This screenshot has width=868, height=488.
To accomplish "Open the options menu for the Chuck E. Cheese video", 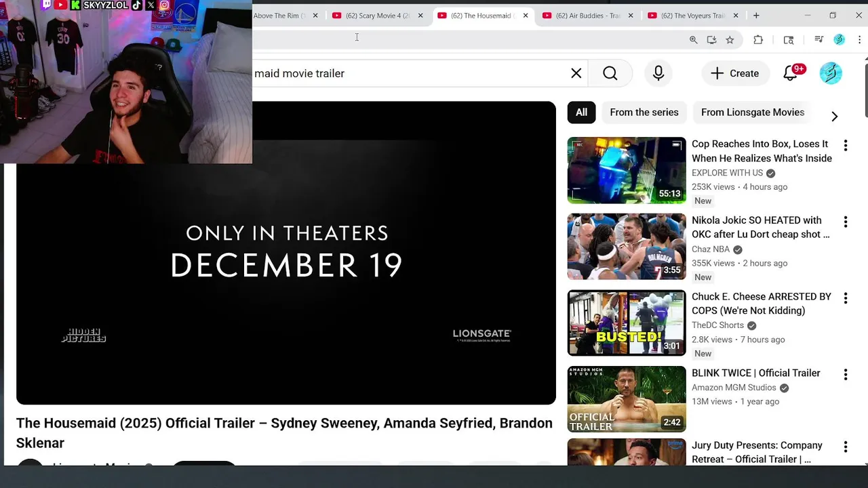I will [x=845, y=298].
